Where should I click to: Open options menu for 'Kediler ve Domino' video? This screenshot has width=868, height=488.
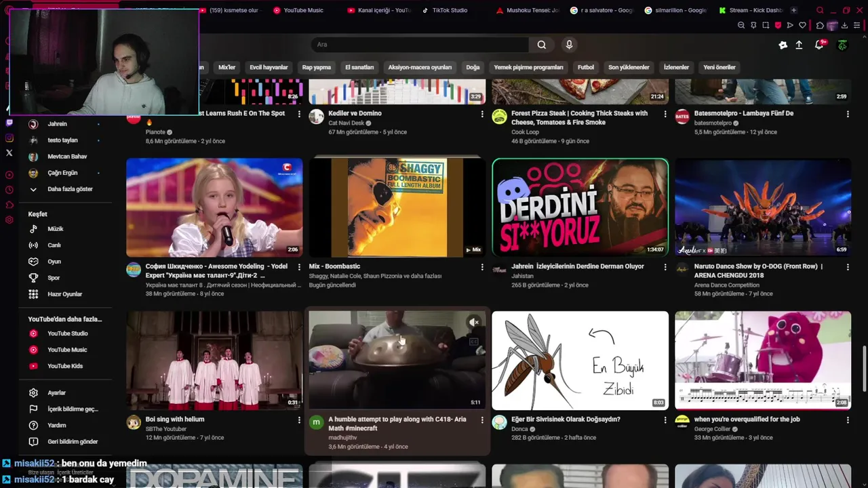[x=482, y=114]
